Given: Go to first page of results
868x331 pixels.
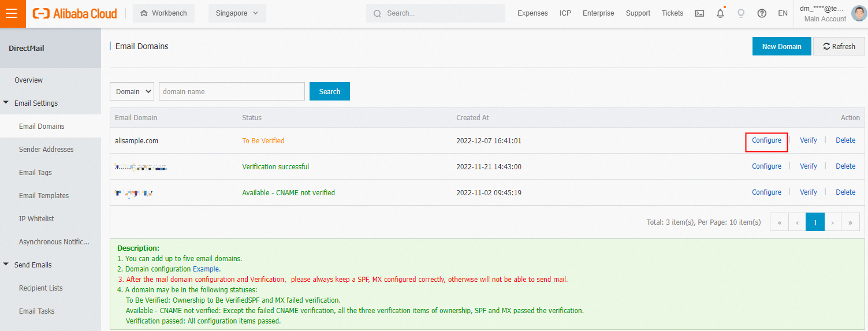Looking at the screenshot, I should coord(780,222).
